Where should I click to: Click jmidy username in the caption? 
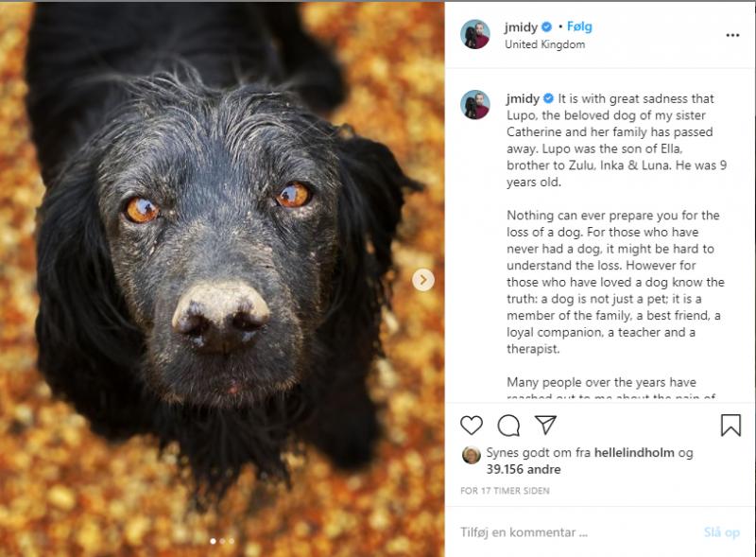click(x=523, y=98)
